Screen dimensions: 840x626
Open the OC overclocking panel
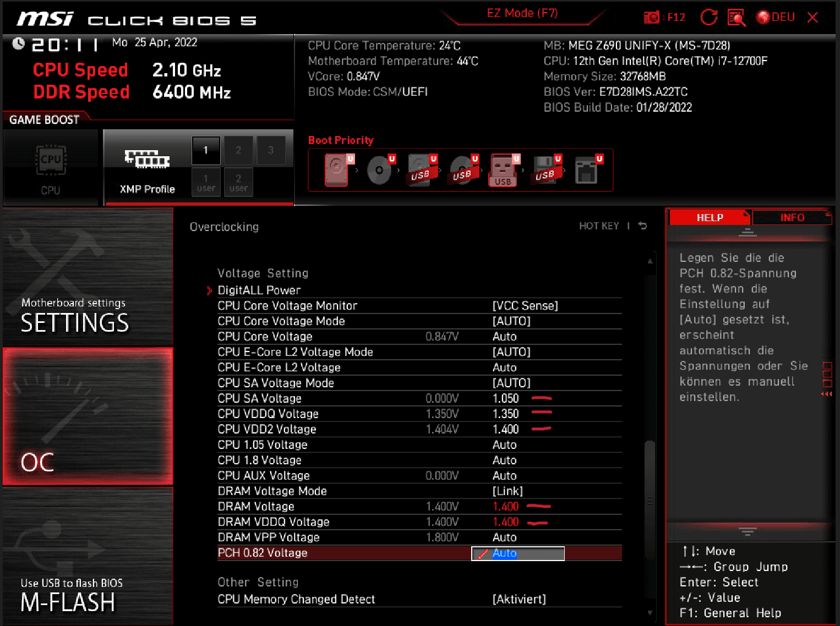[x=88, y=416]
